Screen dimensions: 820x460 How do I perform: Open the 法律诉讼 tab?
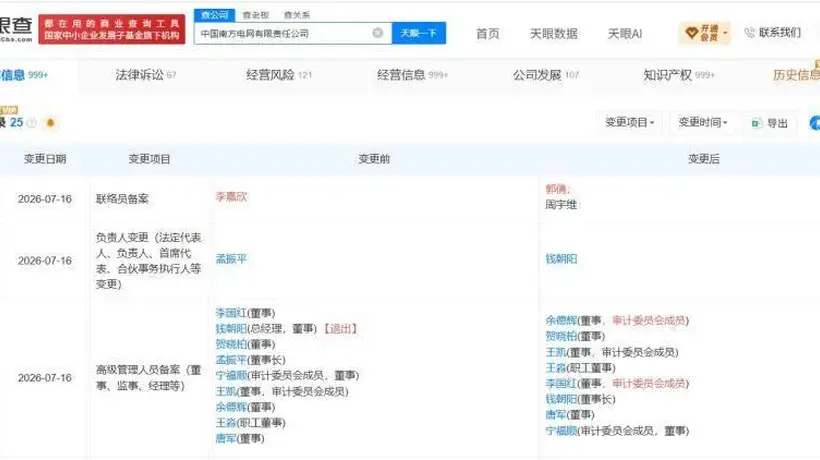145,75
